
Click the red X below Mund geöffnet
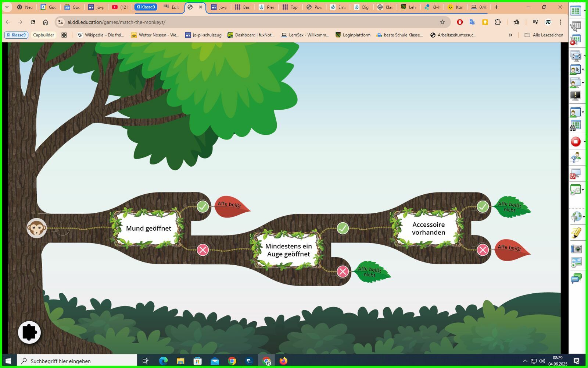click(x=202, y=250)
